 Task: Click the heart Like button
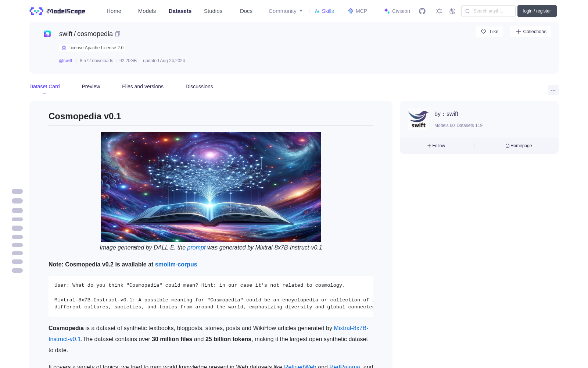[489, 32]
